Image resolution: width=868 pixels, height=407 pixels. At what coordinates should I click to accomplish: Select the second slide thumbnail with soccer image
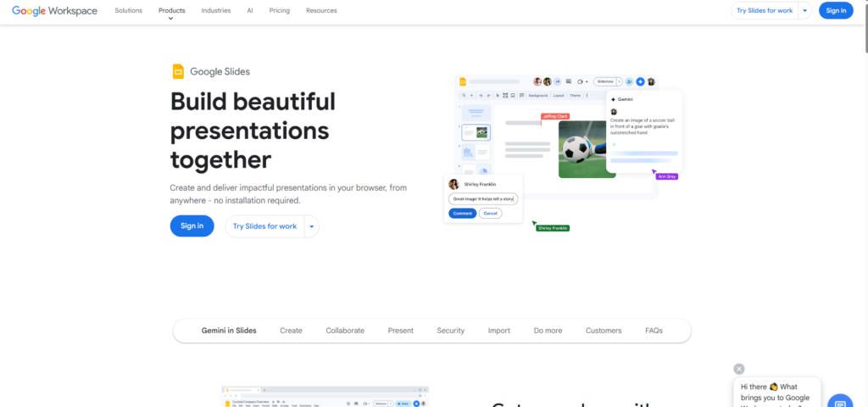476,132
